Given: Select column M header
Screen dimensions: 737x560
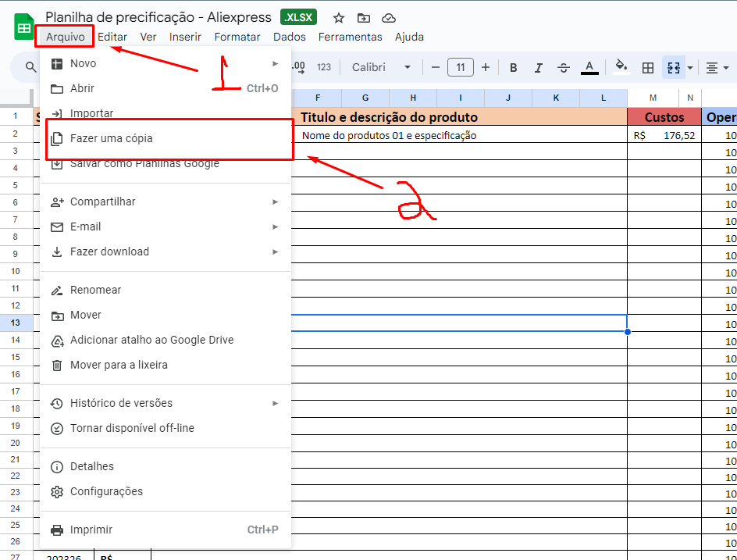Looking at the screenshot, I should (653, 98).
